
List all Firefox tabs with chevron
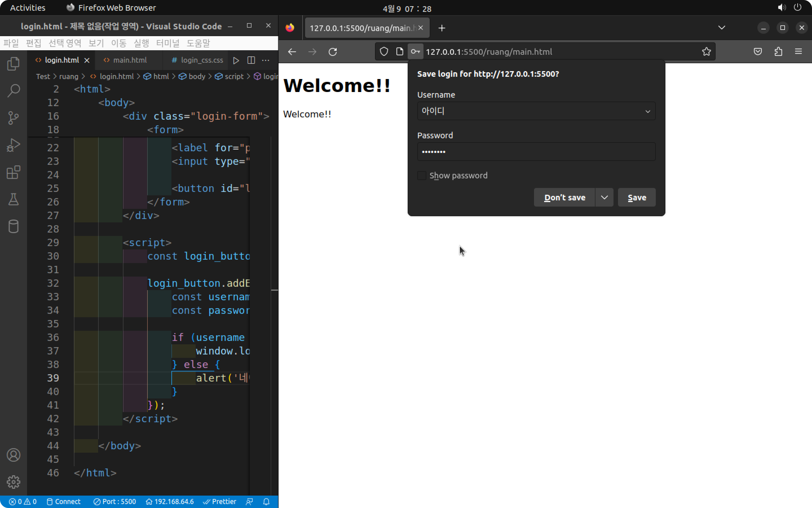(721, 28)
